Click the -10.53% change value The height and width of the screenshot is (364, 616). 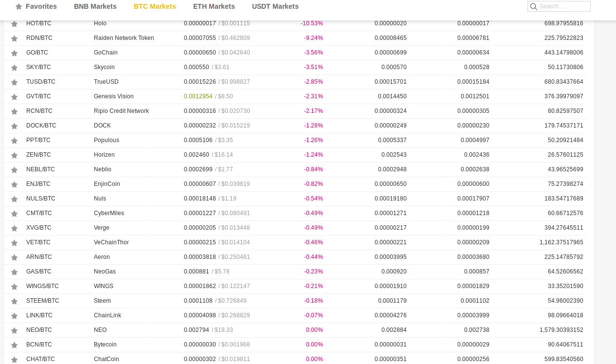point(312,23)
